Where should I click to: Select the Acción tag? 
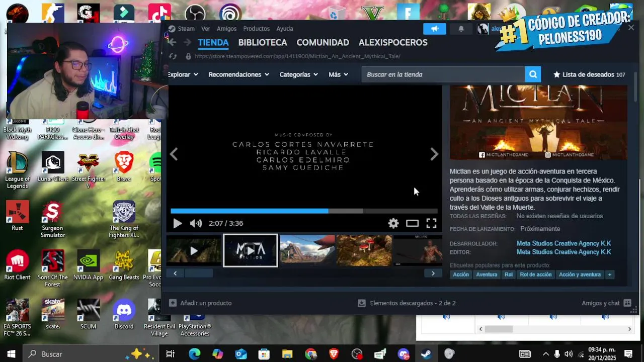point(461,275)
